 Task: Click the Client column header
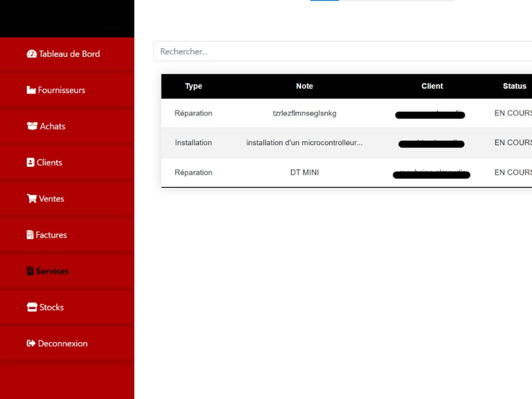coord(432,86)
